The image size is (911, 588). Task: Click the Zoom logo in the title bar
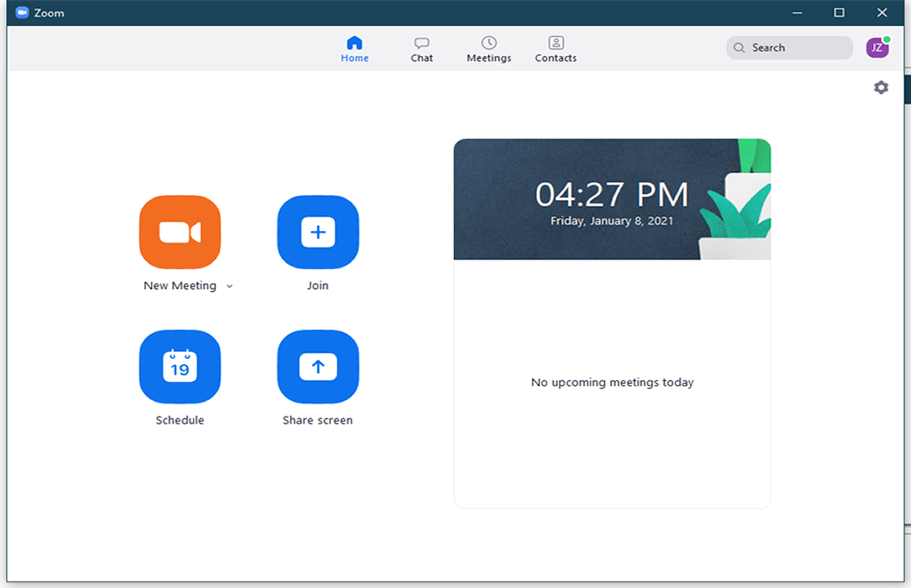pyautogui.click(x=22, y=13)
